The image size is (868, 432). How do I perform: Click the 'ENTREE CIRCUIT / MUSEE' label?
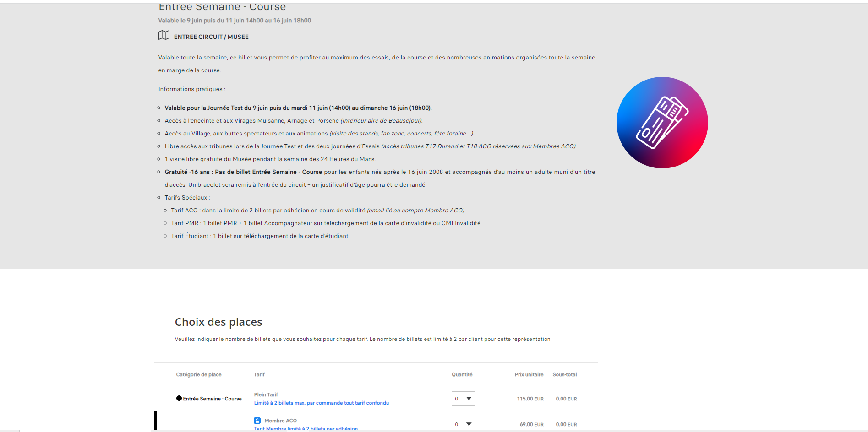point(211,37)
